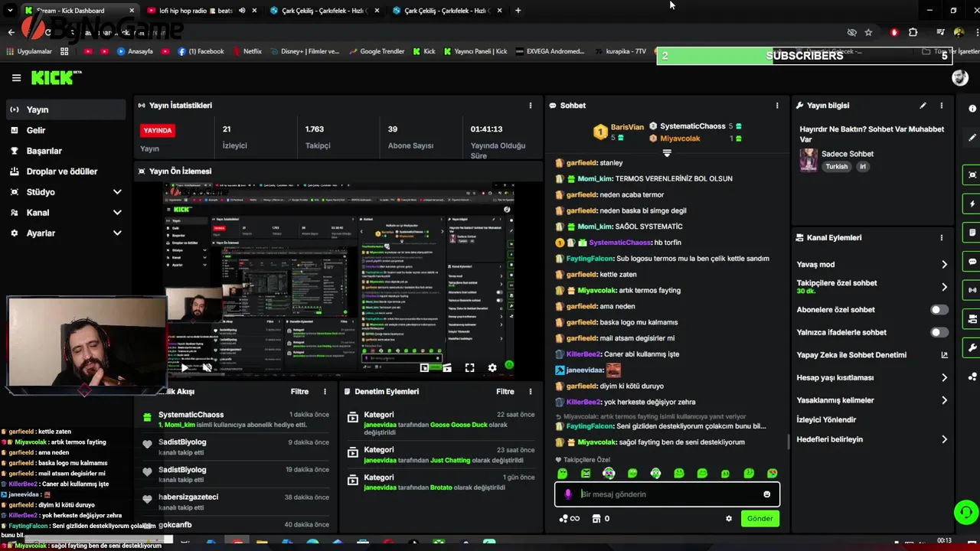This screenshot has width=980, height=551.
Task: Bookmark this page with star icon
Action: [x=868, y=32]
